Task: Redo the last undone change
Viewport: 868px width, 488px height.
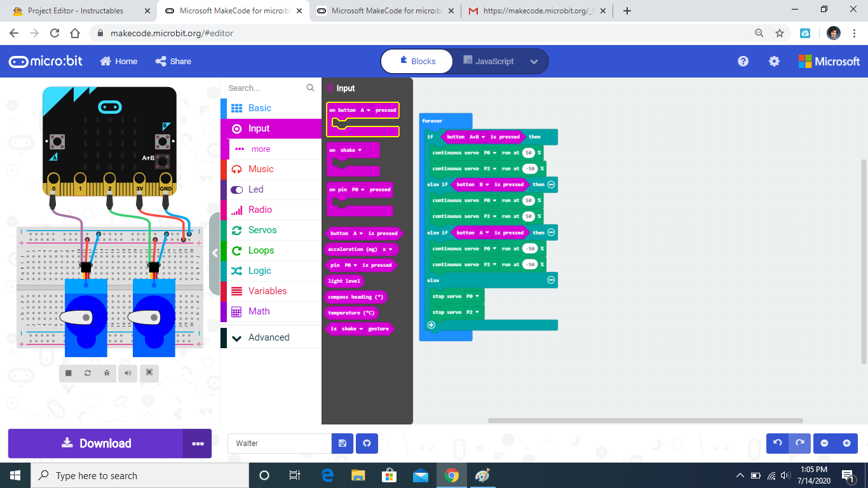Action: pyautogui.click(x=799, y=444)
